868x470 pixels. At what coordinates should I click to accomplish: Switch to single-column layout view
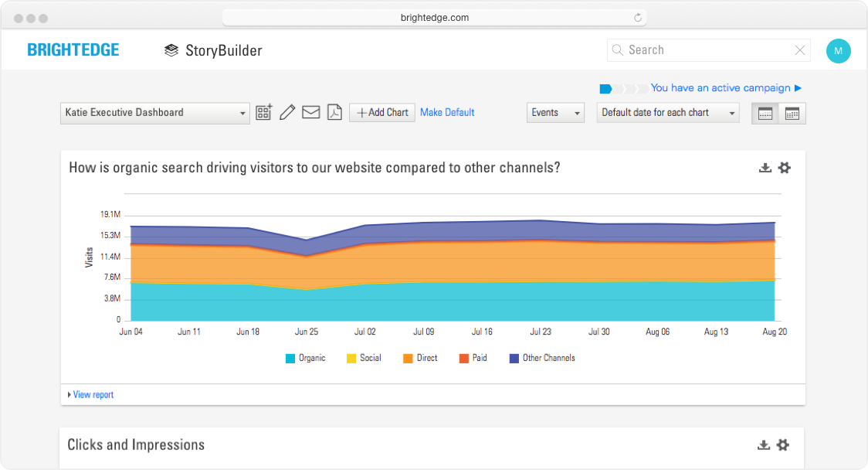coord(765,113)
